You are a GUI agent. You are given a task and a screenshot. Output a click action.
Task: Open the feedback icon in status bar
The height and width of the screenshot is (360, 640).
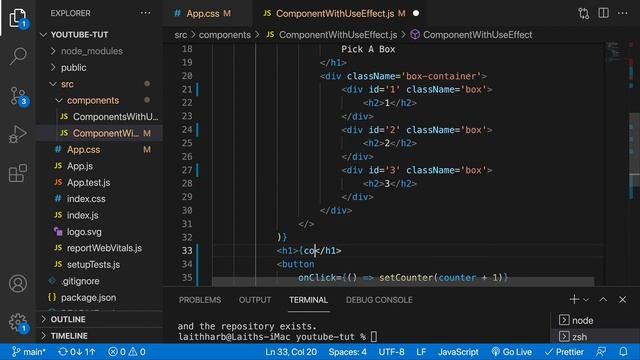(601, 352)
